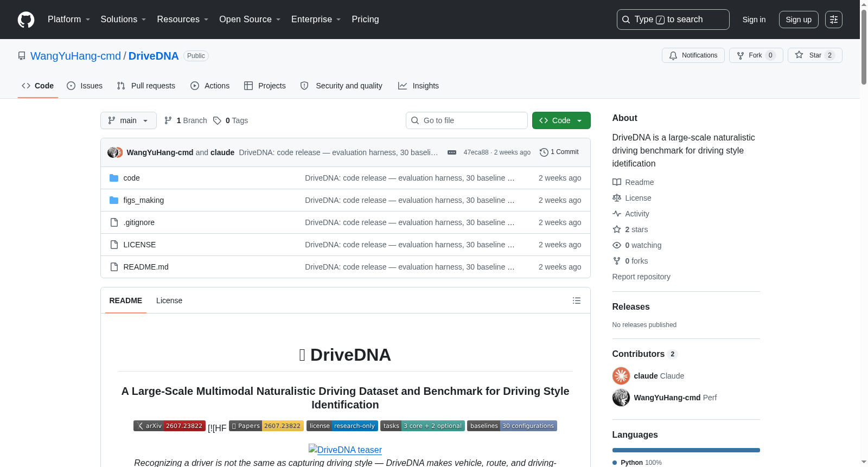Image resolution: width=868 pixels, height=467 pixels.
Task: Open the code folder
Action: point(131,178)
